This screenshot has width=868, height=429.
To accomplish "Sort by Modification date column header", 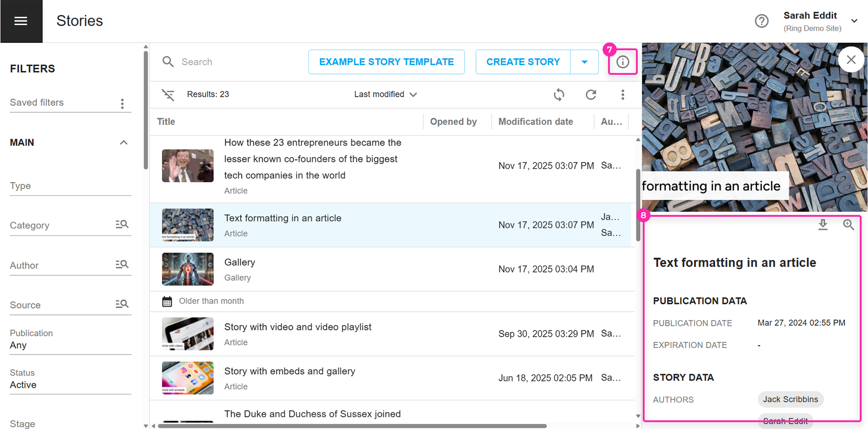I will pos(535,122).
